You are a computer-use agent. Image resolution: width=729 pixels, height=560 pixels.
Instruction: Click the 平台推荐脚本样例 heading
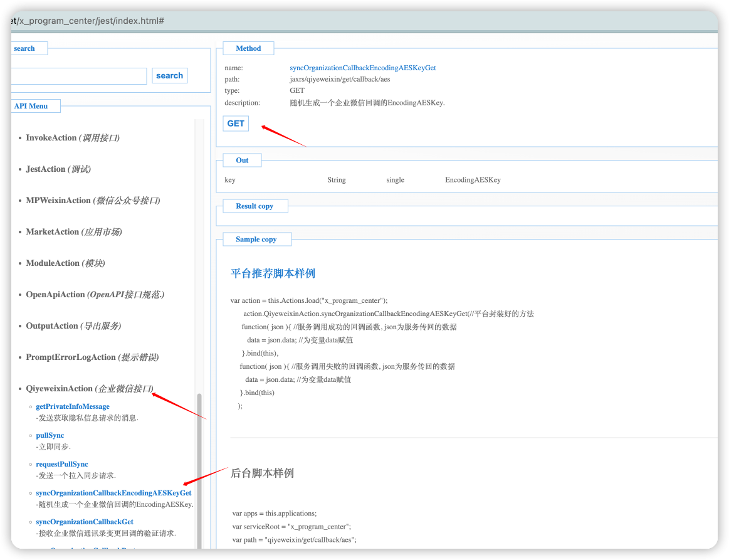(x=273, y=273)
